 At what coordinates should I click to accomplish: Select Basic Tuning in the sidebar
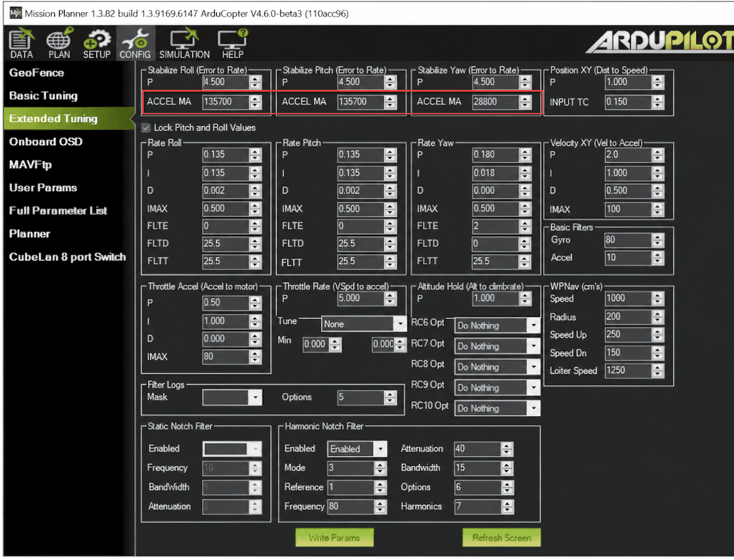(x=43, y=96)
